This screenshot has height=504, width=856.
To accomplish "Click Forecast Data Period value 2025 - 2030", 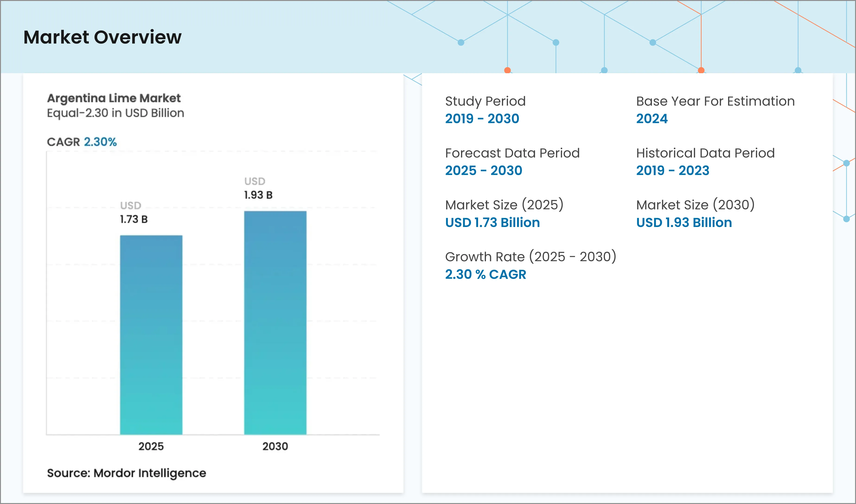I will (x=483, y=170).
